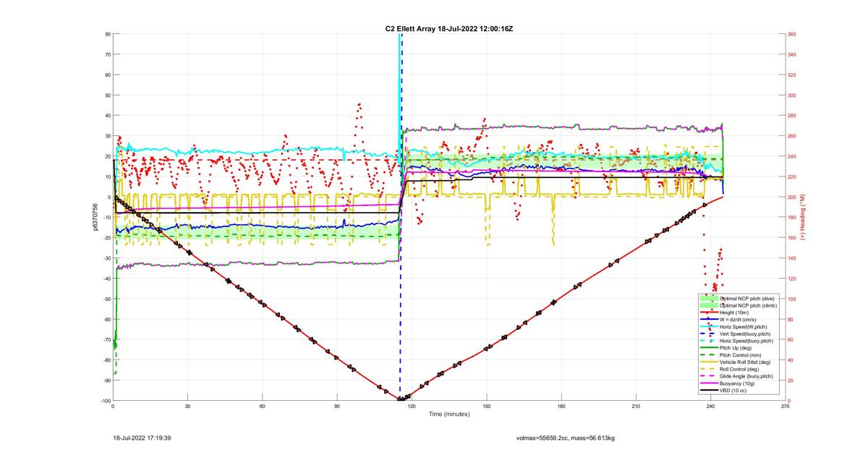Click left axis tick label '50'
The height and width of the screenshot is (450, 868).
point(107,95)
